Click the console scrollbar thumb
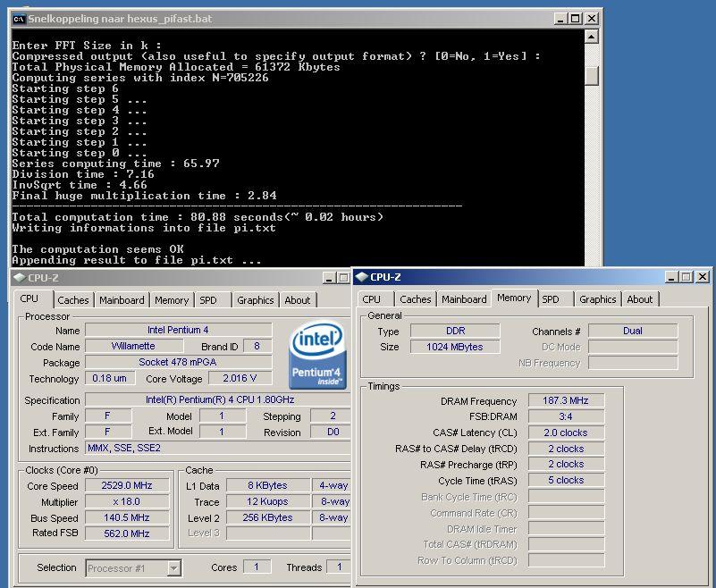Viewport: 716px width, 588px height. [592, 75]
